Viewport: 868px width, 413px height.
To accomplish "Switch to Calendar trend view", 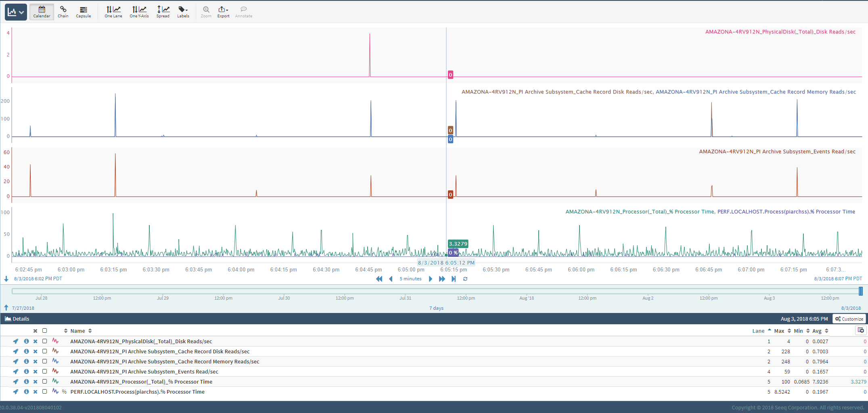I will pos(41,12).
